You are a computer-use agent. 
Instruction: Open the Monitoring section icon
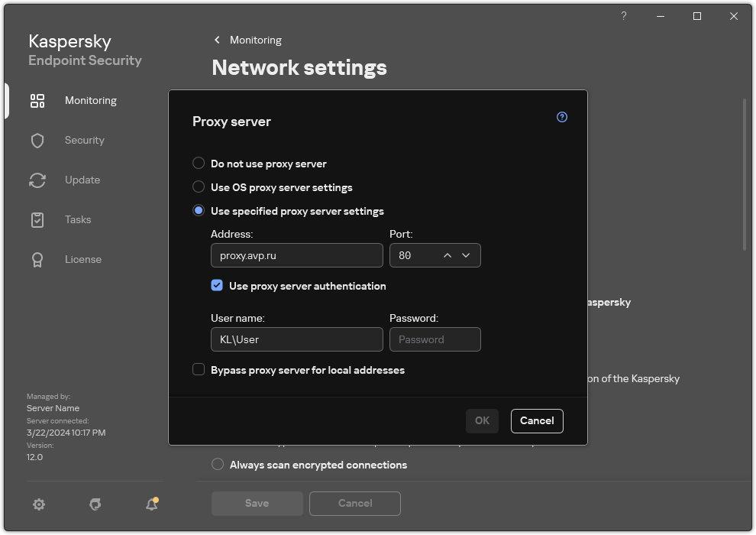(x=37, y=100)
